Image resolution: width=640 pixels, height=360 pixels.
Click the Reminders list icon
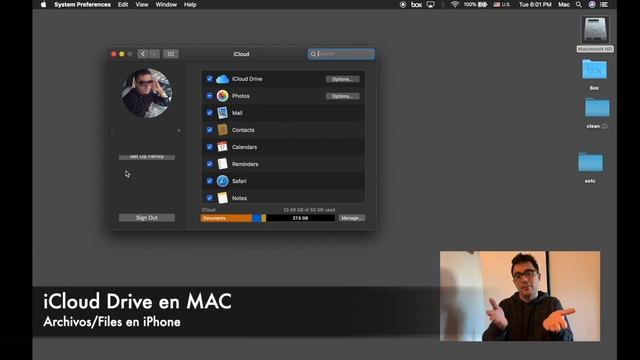coord(222,164)
